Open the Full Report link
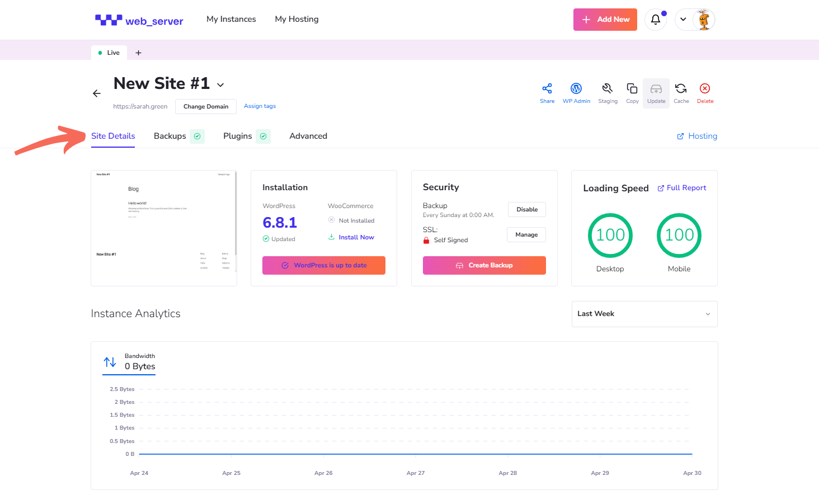 pos(682,188)
